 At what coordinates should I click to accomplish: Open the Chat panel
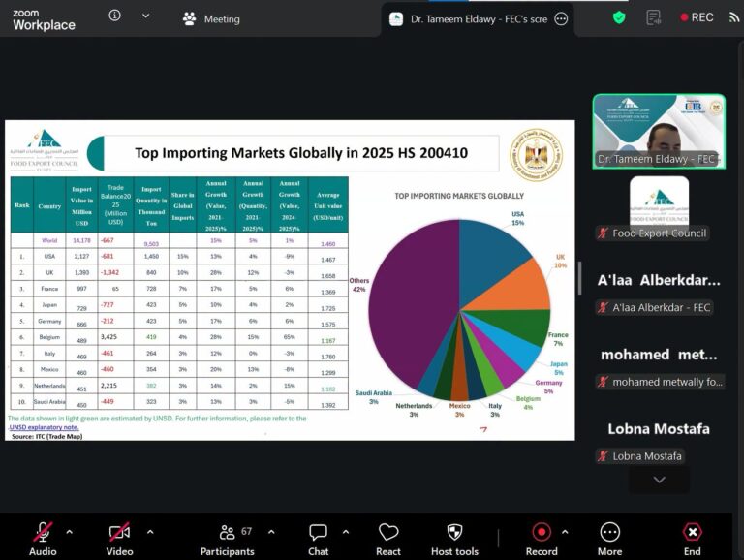pos(318,540)
